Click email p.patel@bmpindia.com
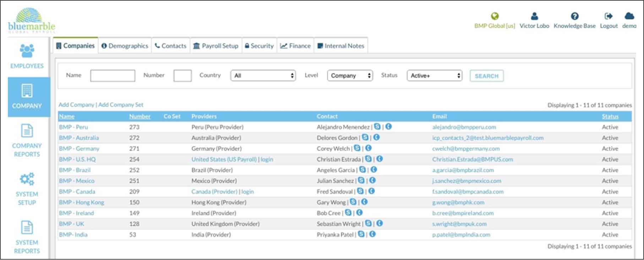The image size is (644, 260). pyautogui.click(x=461, y=235)
